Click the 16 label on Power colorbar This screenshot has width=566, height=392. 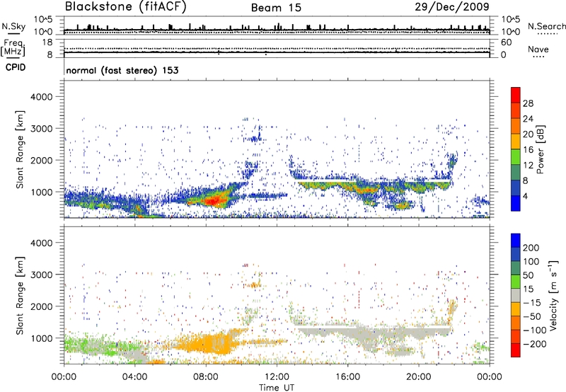point(528,150)
